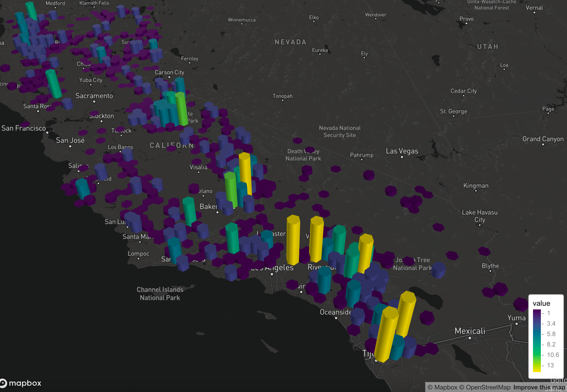The height and width of the screenshot is (392, 567).
Task: Click the Mexicali city marker dot
Action: [x=470, y=338]
